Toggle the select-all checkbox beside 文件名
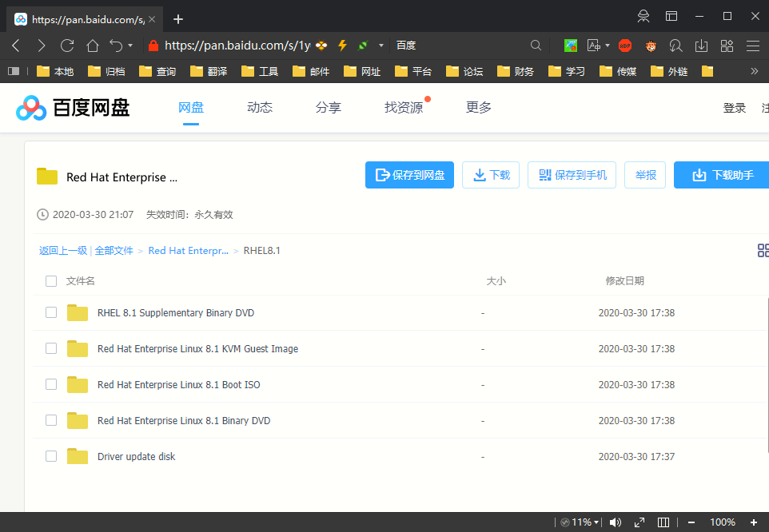This screenshot has height=532, width=769. pos(51,281)
